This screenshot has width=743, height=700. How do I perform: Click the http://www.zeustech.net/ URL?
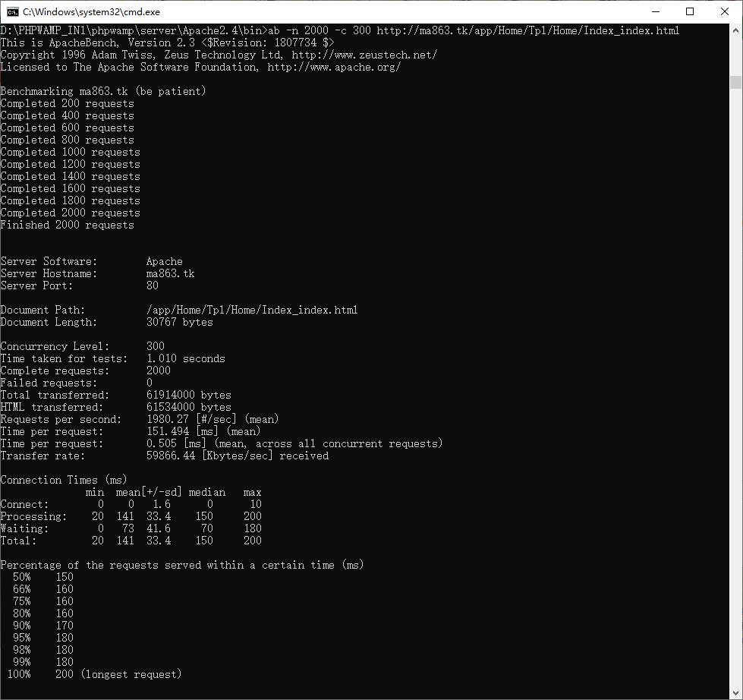tap(364, 55)
